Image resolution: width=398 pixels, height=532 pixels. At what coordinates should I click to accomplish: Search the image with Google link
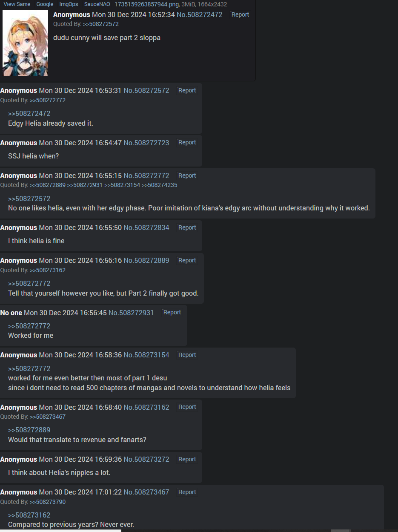[x=45, y=4]
